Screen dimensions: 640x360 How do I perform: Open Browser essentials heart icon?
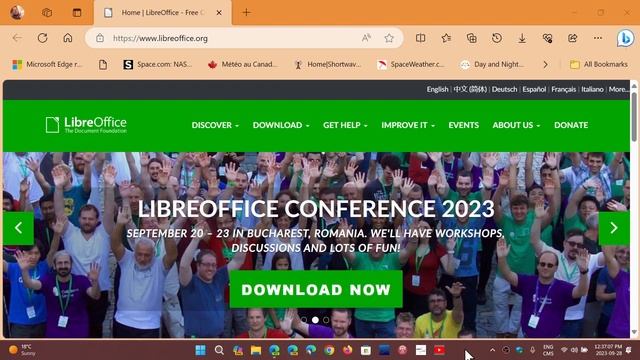pos(547,38)
